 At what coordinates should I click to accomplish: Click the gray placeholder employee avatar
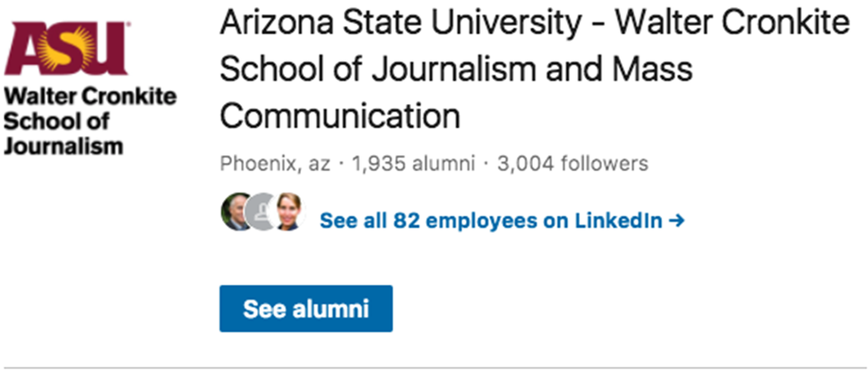click(260, 212)
